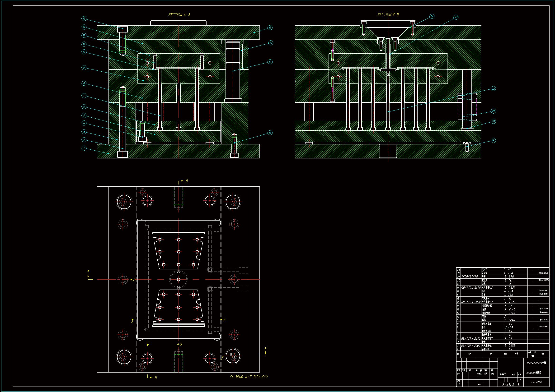The image size is (555, 392).
Task: Click part balloon number 18
Action: 270,133
